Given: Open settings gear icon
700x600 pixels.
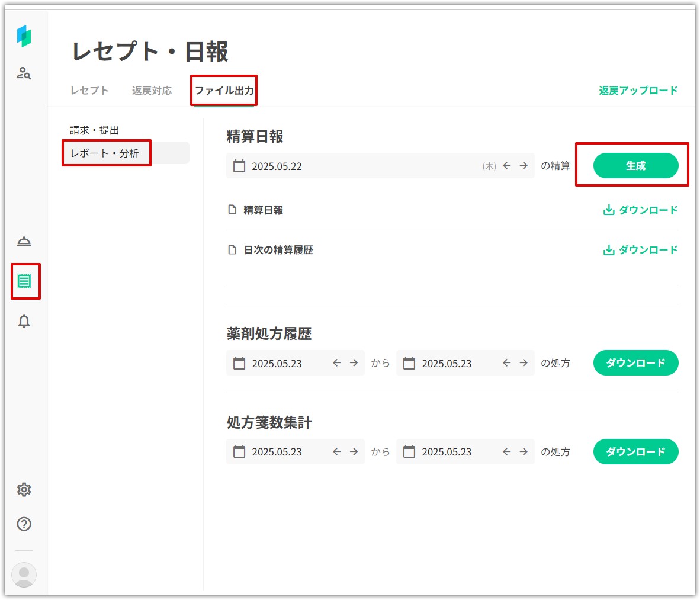Looking at the screenshot, I should pyautogui.click(x=24, y=490).
